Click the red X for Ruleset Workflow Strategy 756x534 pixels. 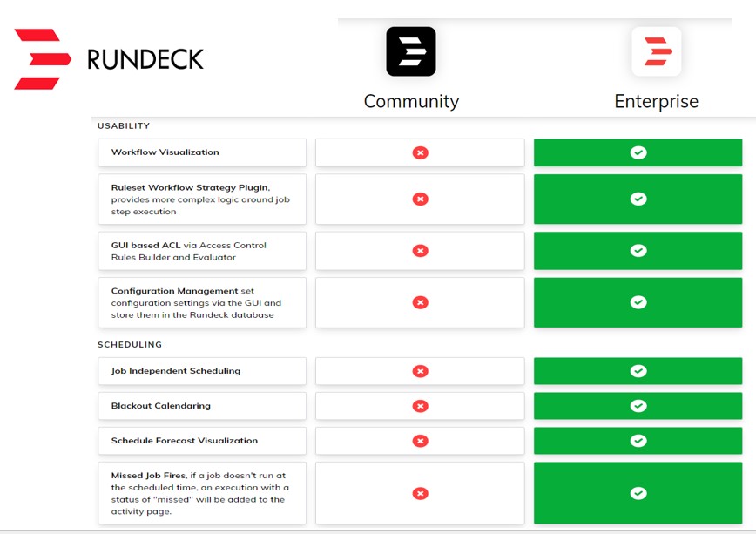(x=420, y=199)
